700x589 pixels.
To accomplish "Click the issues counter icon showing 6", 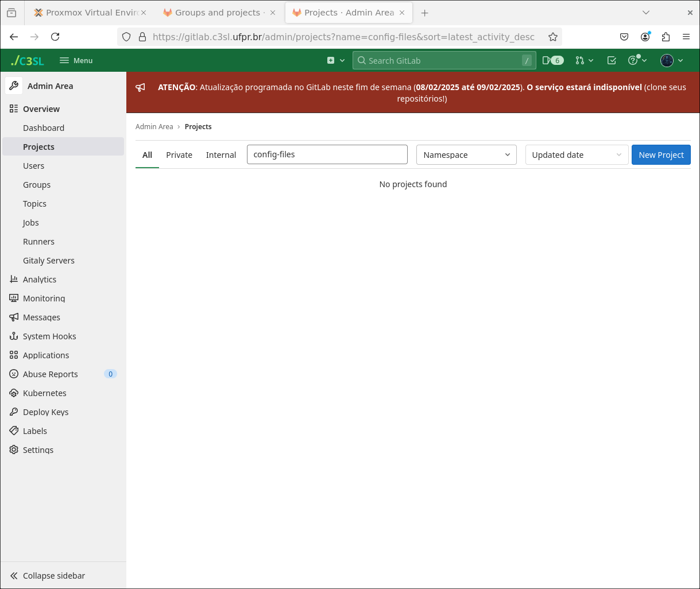I will click(552, 60).
